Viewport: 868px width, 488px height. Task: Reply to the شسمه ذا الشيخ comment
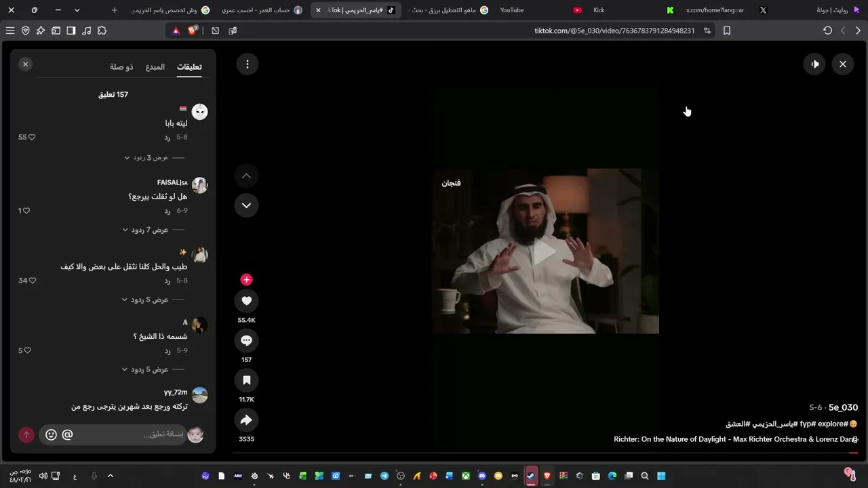(x=167, y=351)
